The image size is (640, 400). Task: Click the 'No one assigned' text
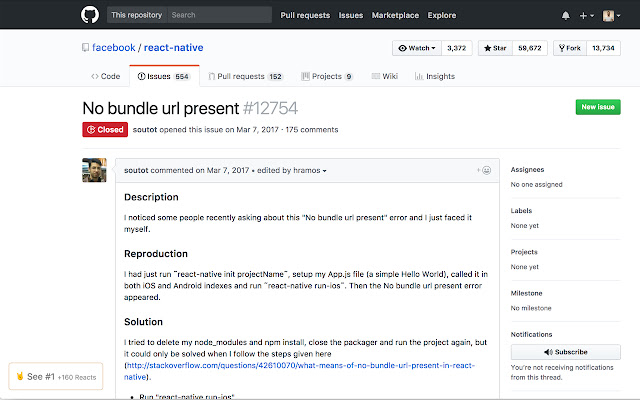(536, 184)
